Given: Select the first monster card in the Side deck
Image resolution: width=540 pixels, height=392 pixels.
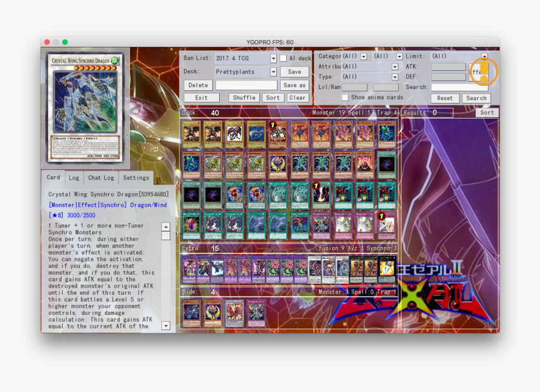Looking at the screenshot, I should (x=191, y=313).
